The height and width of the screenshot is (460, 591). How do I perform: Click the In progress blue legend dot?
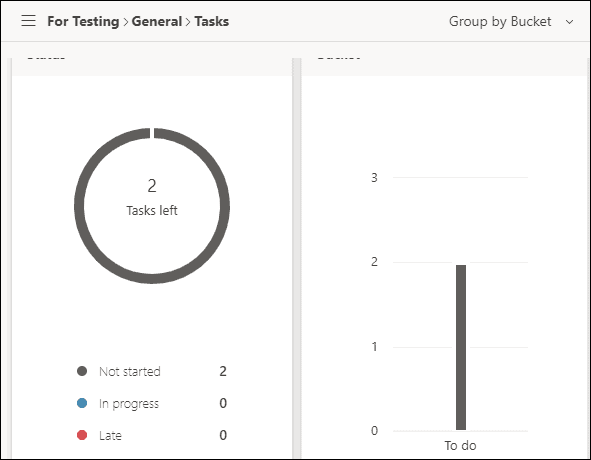[82, 403]
